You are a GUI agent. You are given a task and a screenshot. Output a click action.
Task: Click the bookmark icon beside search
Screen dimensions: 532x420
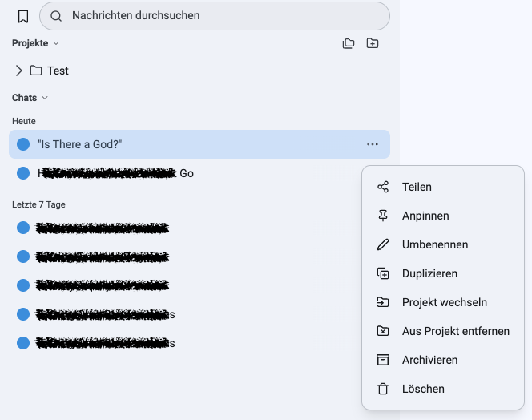click(23, 16)
